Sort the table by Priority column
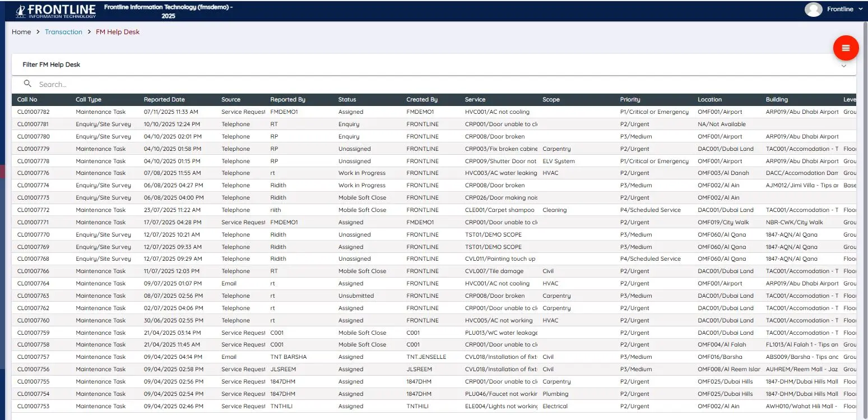 click(x=629, y=99)
